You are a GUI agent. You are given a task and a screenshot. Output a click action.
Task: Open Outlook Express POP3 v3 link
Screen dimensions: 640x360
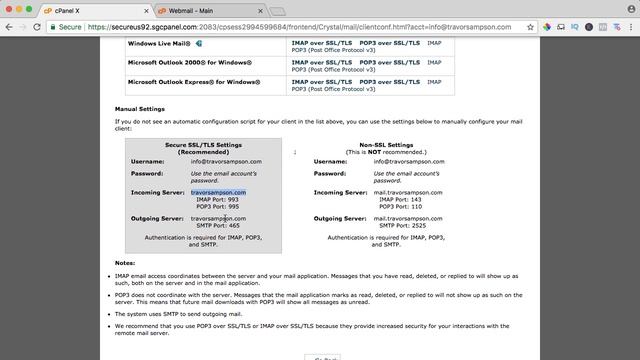click(x=333, y=89)
